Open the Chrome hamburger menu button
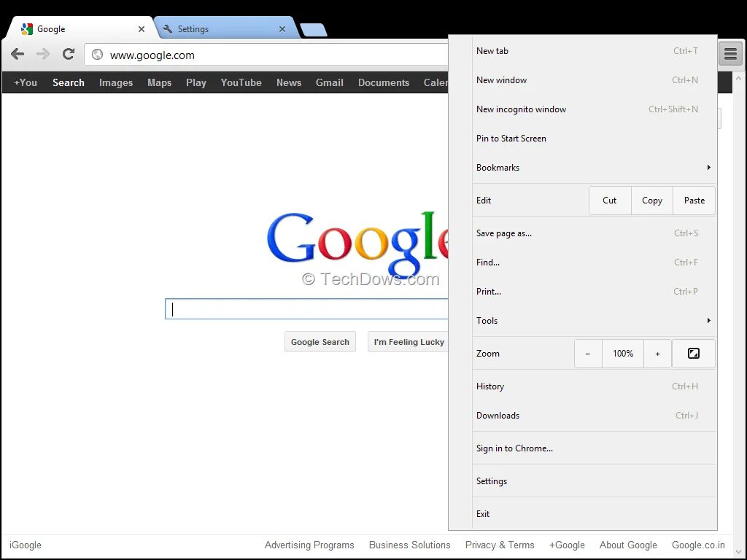 point(730,54)
